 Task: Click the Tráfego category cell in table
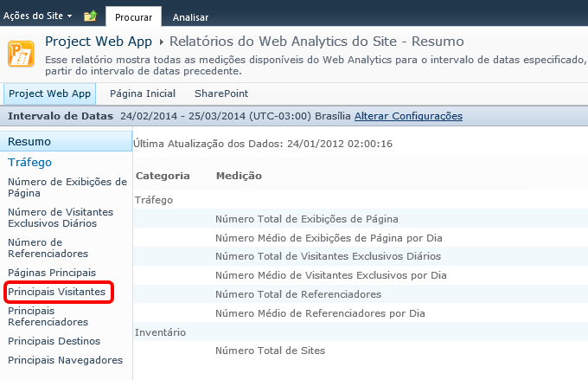[x=154, y=200]
